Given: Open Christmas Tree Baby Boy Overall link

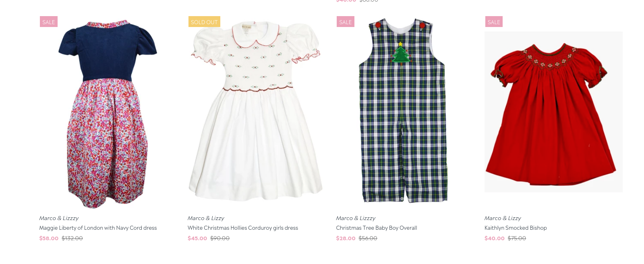Looking at the screenshot, I should (377, 228).
